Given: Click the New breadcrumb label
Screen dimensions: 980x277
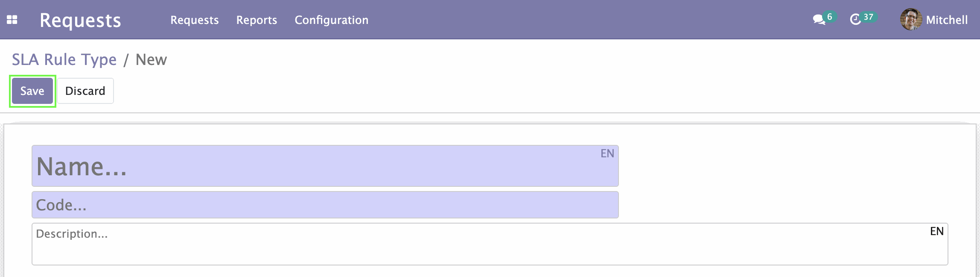Looking at the screenshot, I should (x=151, y=60).
